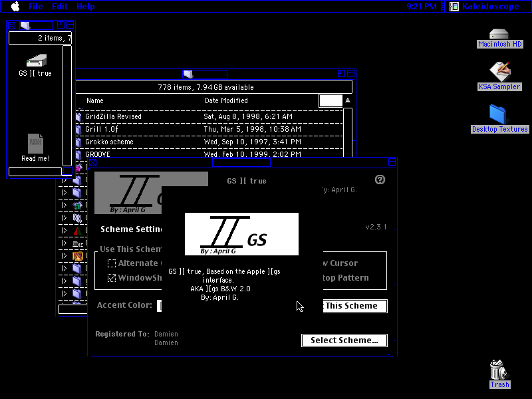Select the Trash icon
Image resolution: width=532 pixels, height=399 pixels.
pos(498,370)
